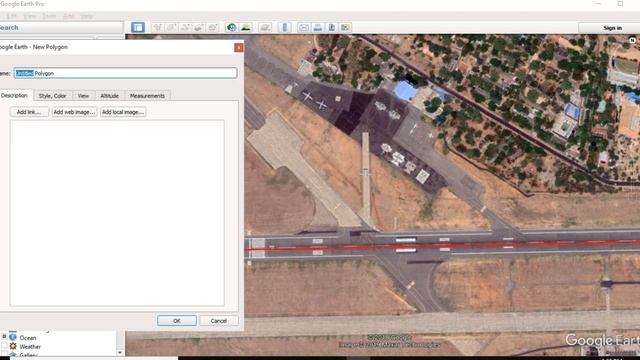
Task: Click the Add local image... button
Action: click(x=122, y=112)
